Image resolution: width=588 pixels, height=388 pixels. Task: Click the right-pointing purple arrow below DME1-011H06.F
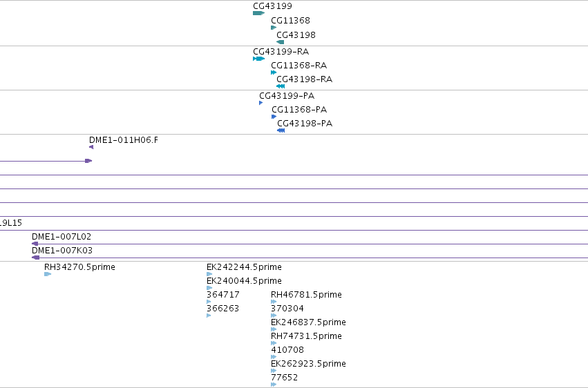[88, 161]
